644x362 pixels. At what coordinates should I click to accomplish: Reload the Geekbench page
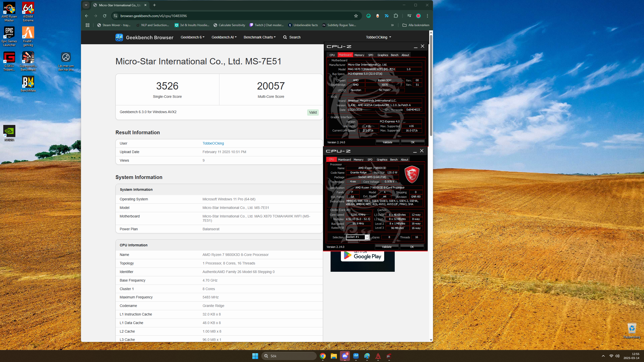tap(105, 16)
